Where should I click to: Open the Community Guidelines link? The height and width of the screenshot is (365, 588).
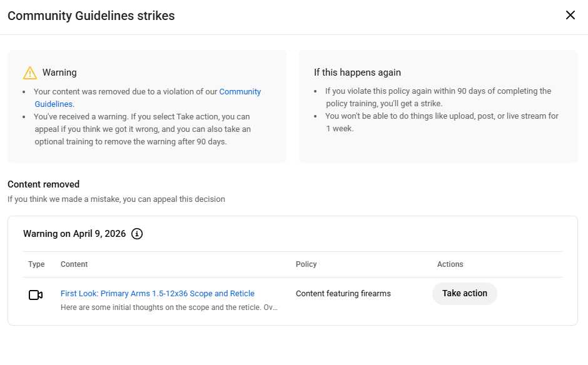click(x=240, y=92)
